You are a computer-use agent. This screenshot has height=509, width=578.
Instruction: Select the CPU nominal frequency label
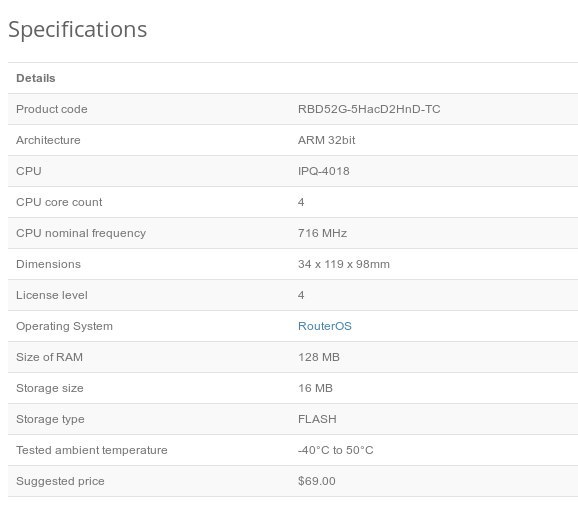point(81,233)
